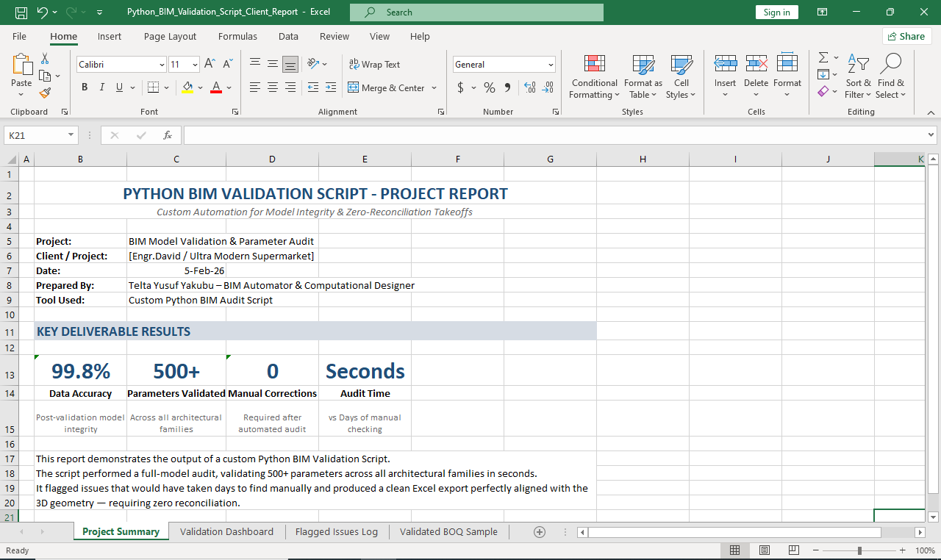The image size is (941, 560).
Task: Open the Copy button in Clipboard group
Action: click(45, 76)
